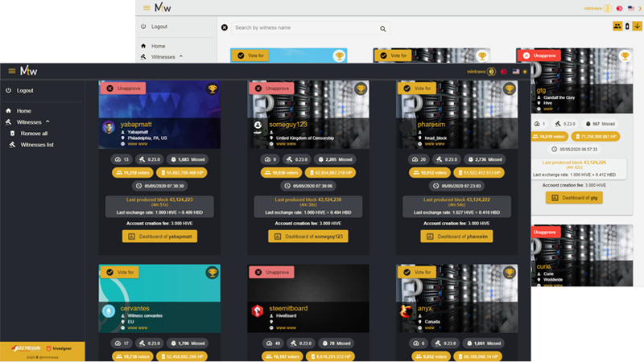Image resolution: width=644 pixels, height=362 pixels.
Task: Open Witnesses list in sidebar
Action: tap(37, 145)
